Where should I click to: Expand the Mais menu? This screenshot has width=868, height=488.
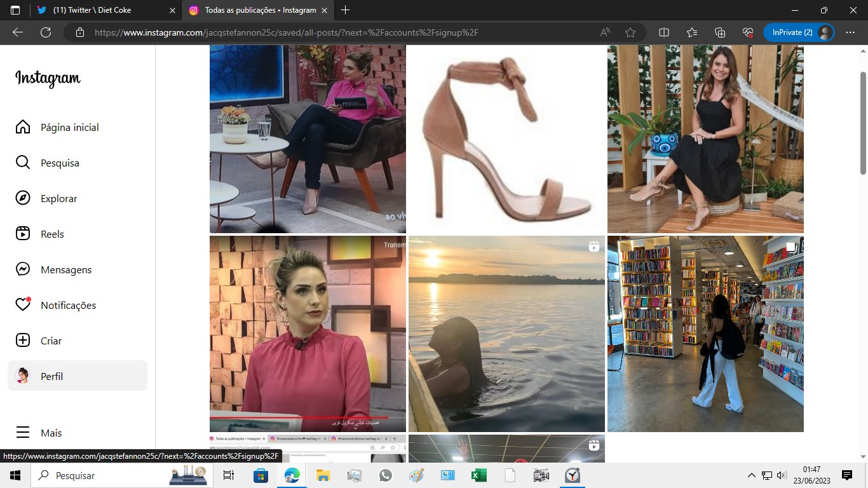(78, 433)
